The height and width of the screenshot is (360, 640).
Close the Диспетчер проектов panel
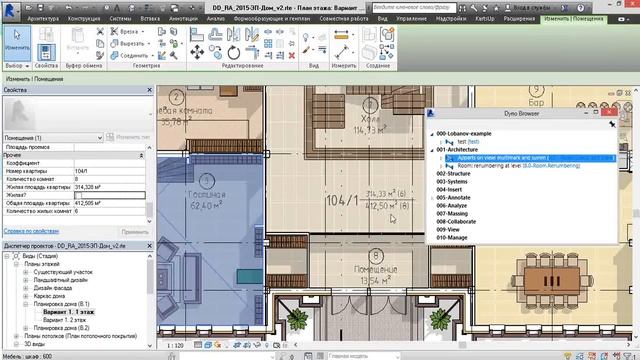pyautogui.click(x=149, y=246)
